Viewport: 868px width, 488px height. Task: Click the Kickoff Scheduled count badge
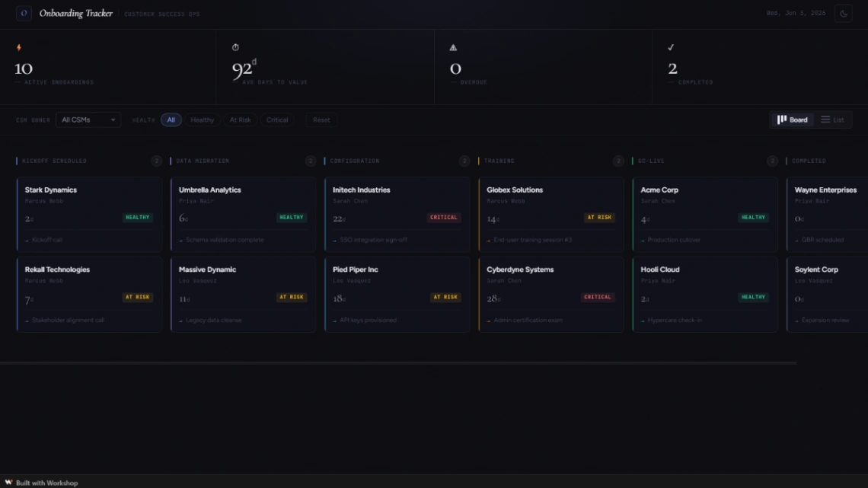tap(157, 161)
